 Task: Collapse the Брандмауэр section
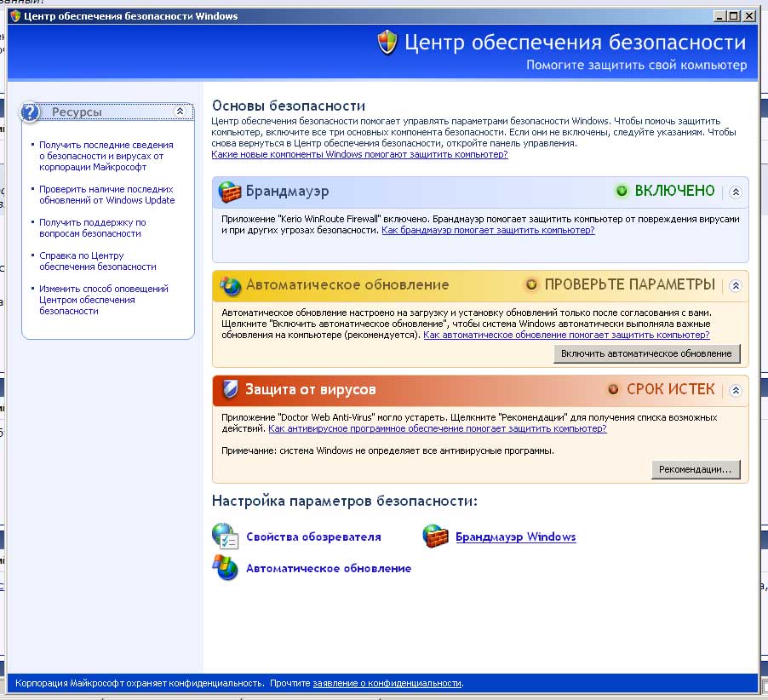[x=735, y=192]
